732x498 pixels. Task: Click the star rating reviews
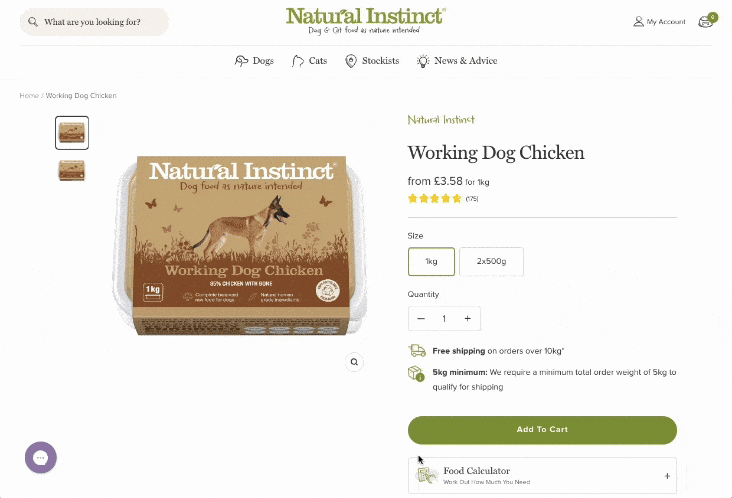coord(435,199)
